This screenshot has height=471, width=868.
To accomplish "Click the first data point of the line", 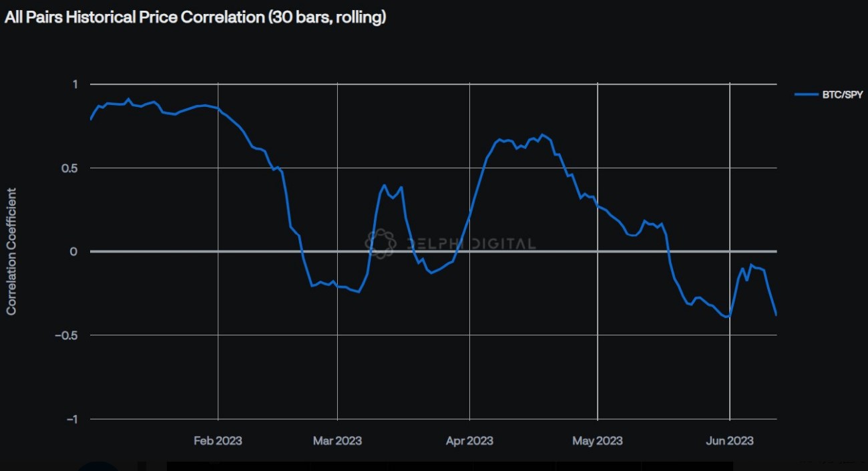I will (91, 119).
